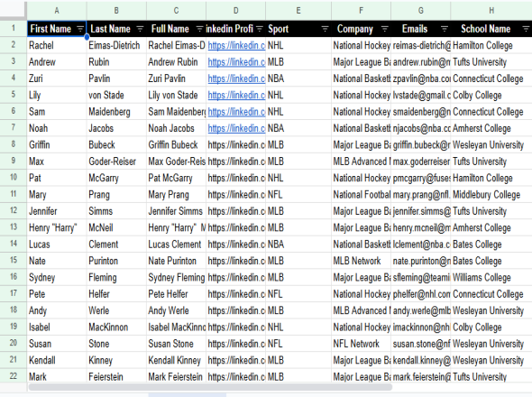Select the Eimas-Dietrich last name cell

(x=116, y=45)
